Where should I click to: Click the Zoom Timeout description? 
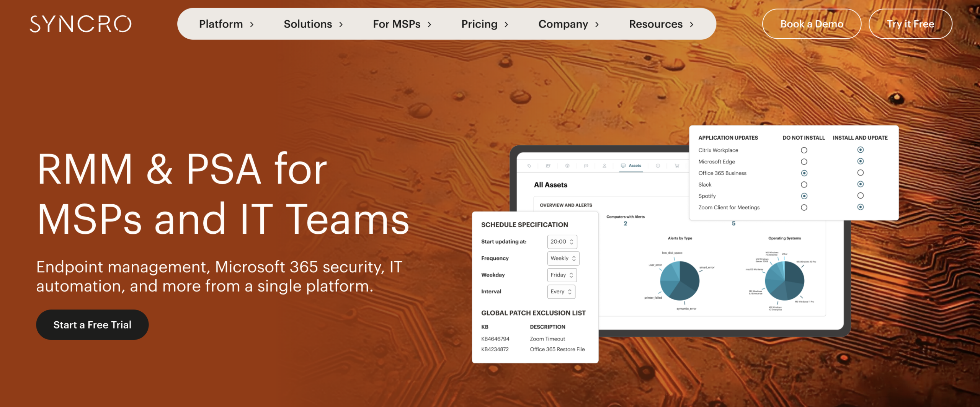547,339
